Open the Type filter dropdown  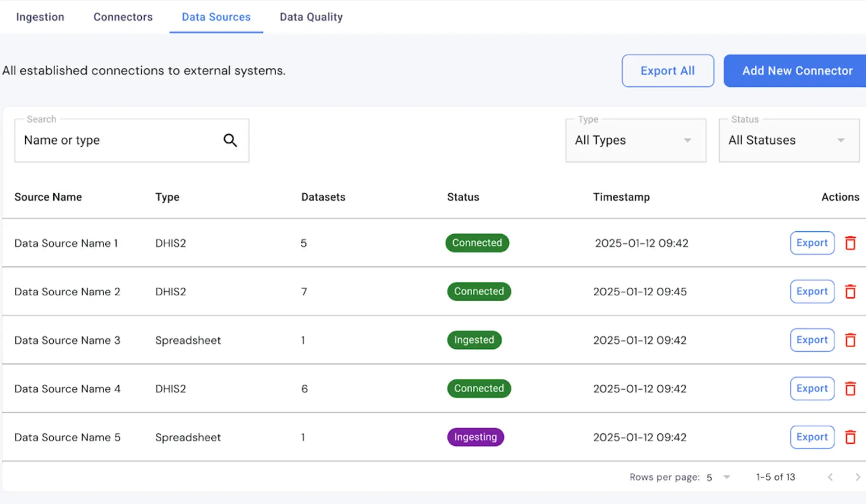click(x=635, y=141)
